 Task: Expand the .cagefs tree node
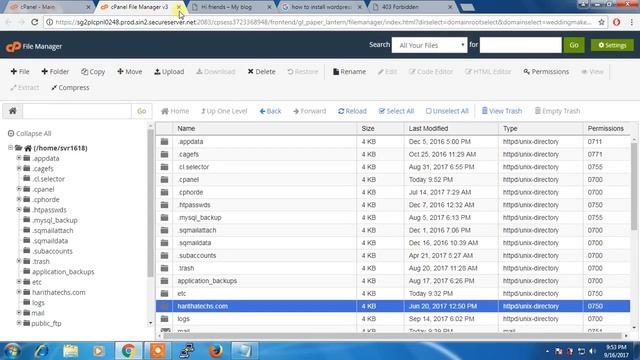tap(19, 168)
